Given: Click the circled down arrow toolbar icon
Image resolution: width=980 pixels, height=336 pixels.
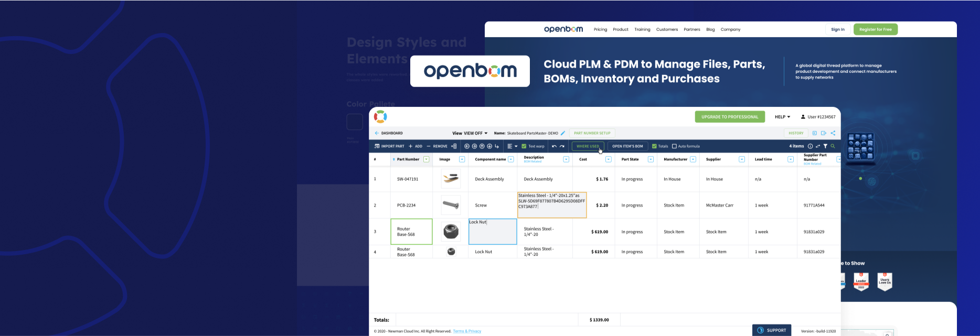Looking at the screenshot, I should [x=489, y=146].
